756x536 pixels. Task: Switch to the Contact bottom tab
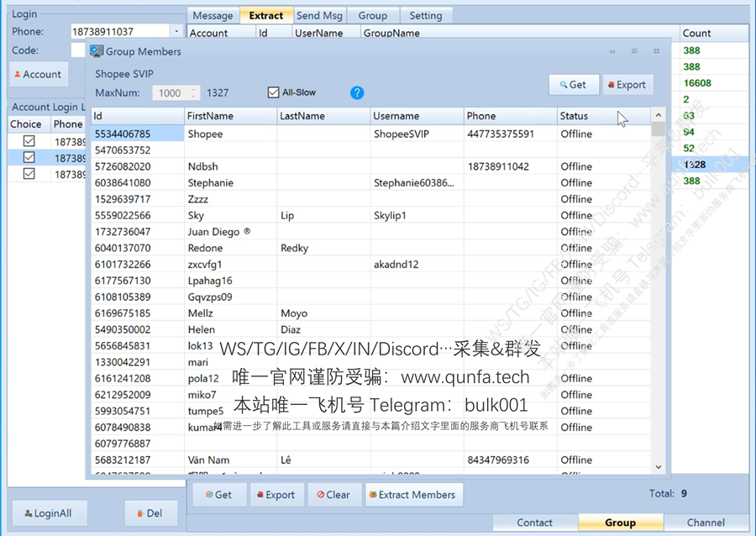click(535, 523)
